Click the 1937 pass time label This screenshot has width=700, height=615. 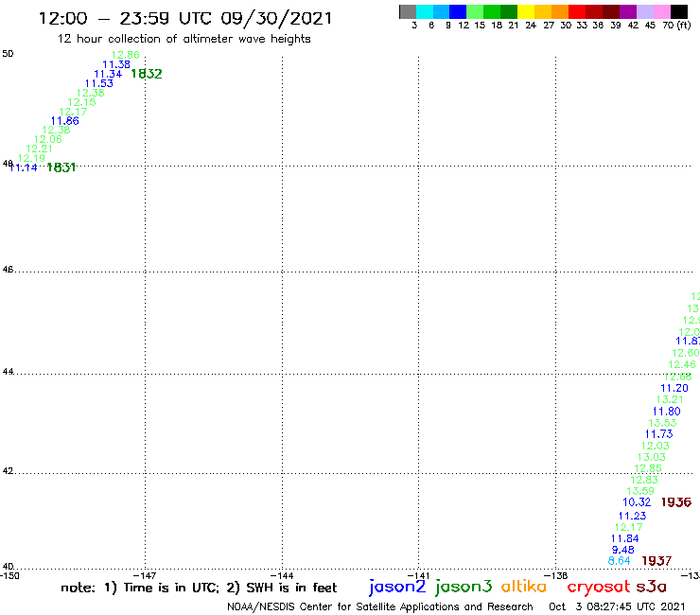tap(656, 561)
